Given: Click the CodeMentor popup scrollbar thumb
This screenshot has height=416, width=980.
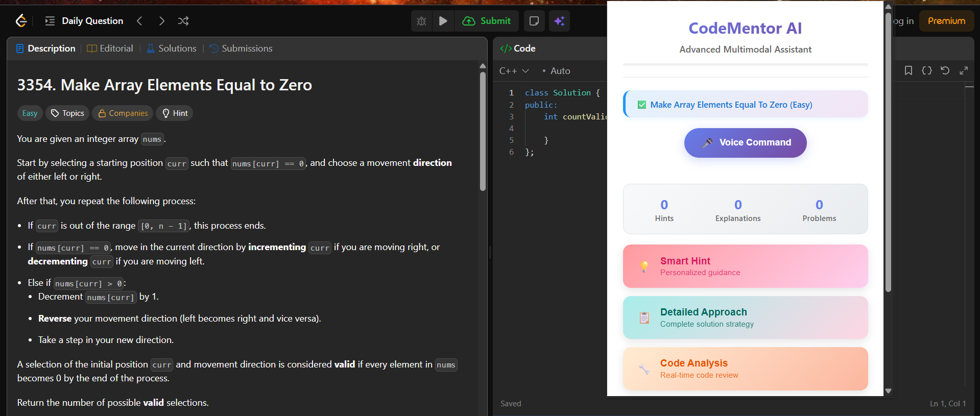Looking at the screenshot, I should (x=888, y=152).
